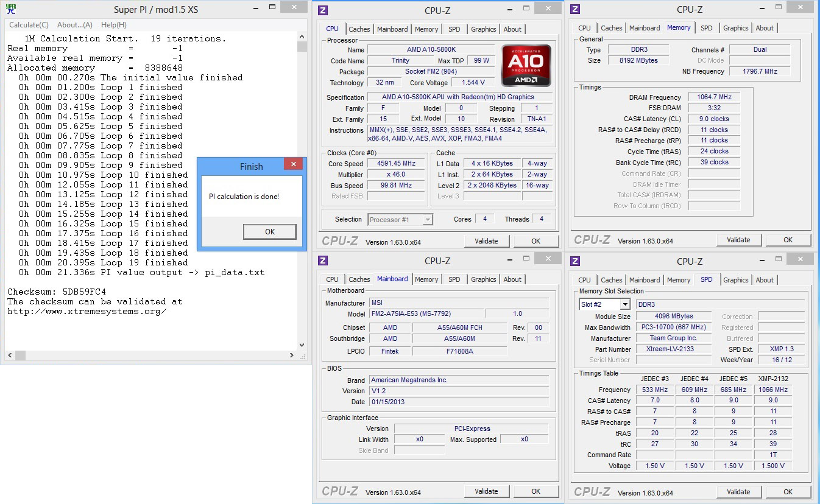Click the CAS# Latency 9.0 clocks value
Viewport: 820px width, 504px height.
pos(714,119)
